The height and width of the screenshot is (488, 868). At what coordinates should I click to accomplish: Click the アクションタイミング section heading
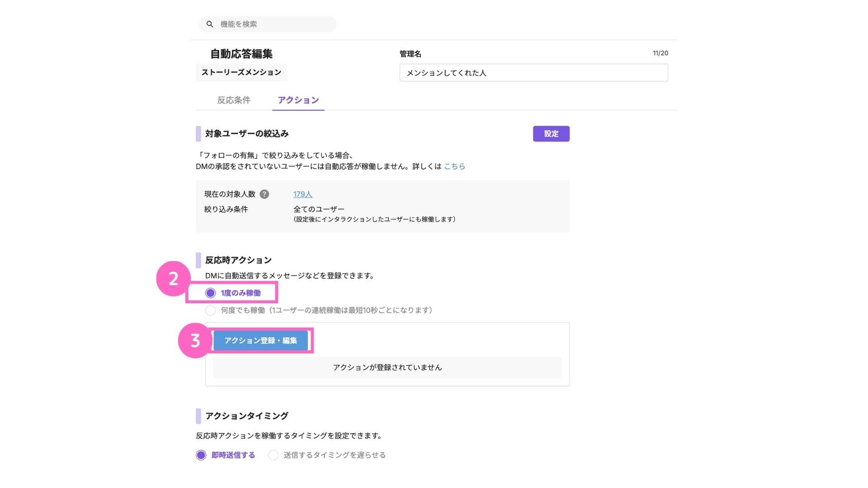[x=246, y=416]
